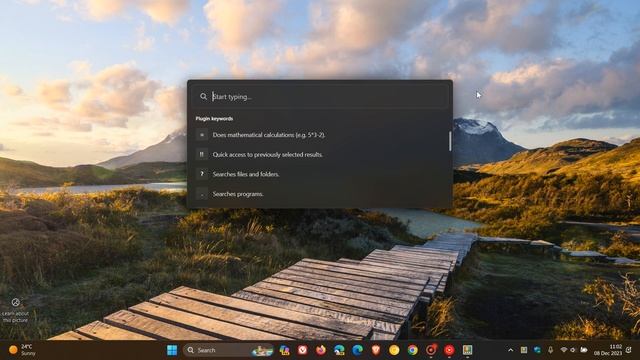Open the Edge Canary icon in taskbar
Image resolution: width=640 pixels, height=360 pixels.
click(x=339, y=350)
